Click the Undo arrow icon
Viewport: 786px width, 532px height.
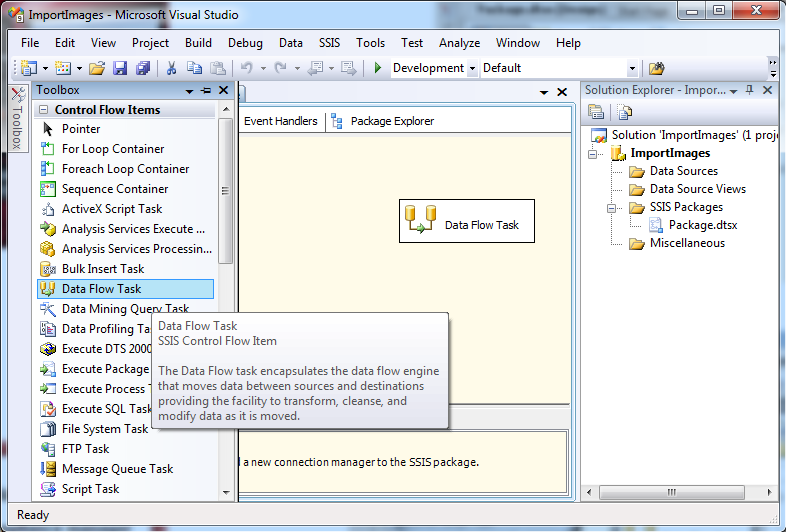(247, 68)
